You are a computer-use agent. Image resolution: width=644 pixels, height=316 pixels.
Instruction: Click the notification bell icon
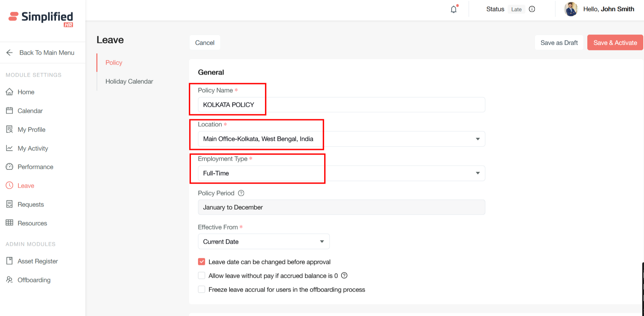(x=453, y=10)
